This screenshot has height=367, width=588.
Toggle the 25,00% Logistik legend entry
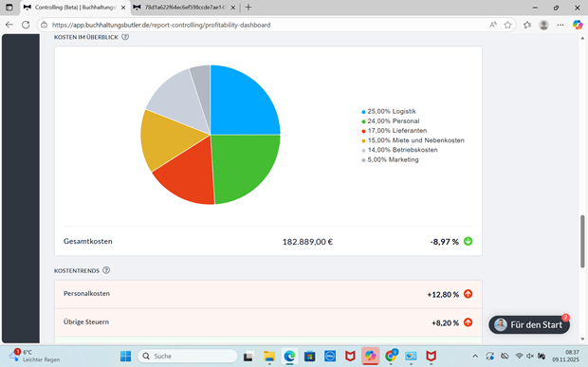click(x=389, y=111)
